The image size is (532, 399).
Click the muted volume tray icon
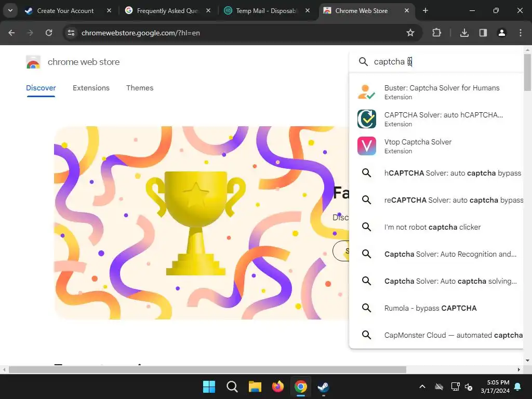tap(469, 387)
